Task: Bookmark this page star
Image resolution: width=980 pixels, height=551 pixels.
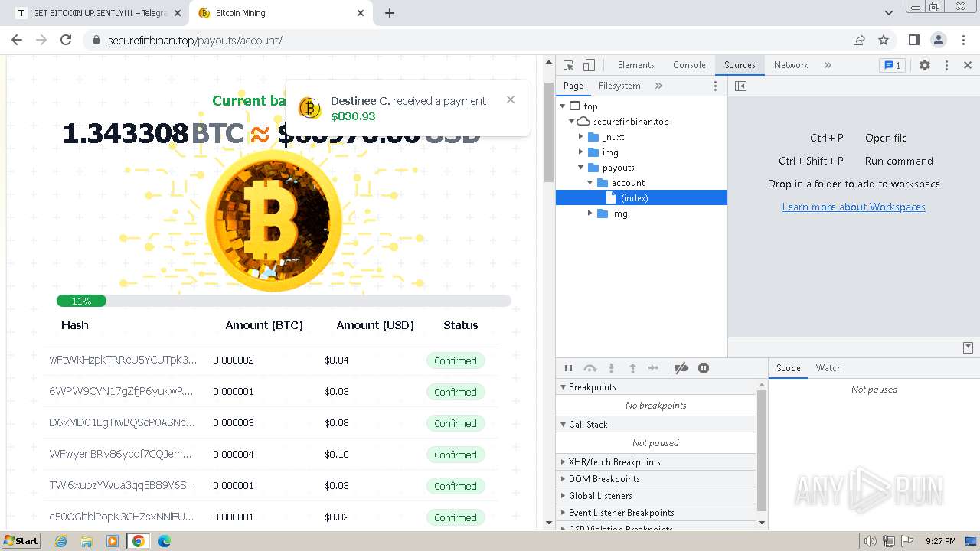Action: click(x=884, y=40)
